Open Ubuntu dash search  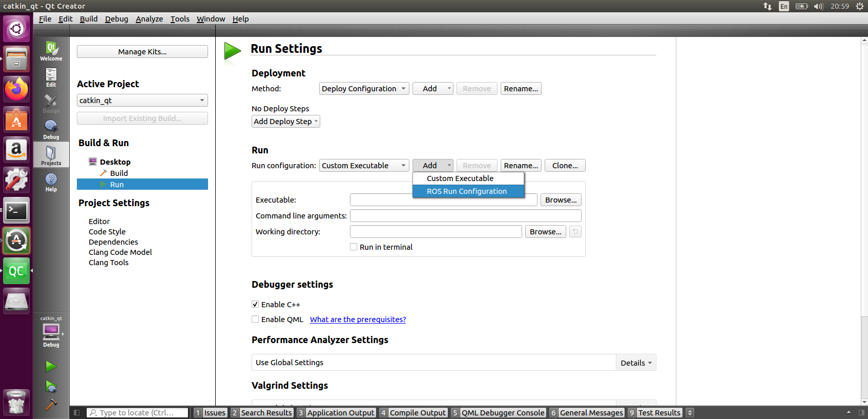click(16, 29)
